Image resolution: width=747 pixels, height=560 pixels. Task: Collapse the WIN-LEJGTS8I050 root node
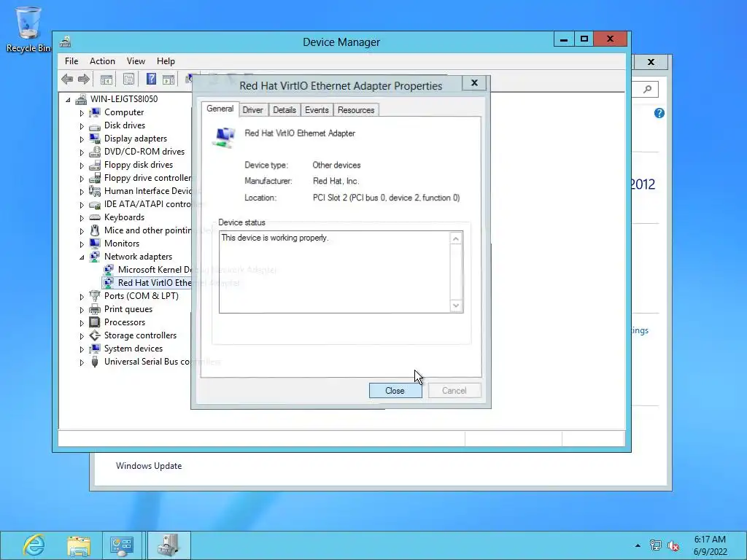(68, 99)
